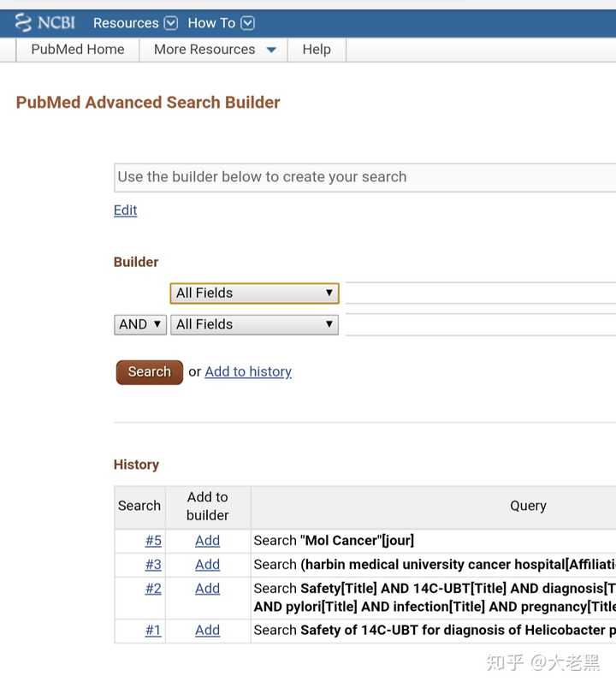
Task: Click the search query box
Action: point(365,177)
